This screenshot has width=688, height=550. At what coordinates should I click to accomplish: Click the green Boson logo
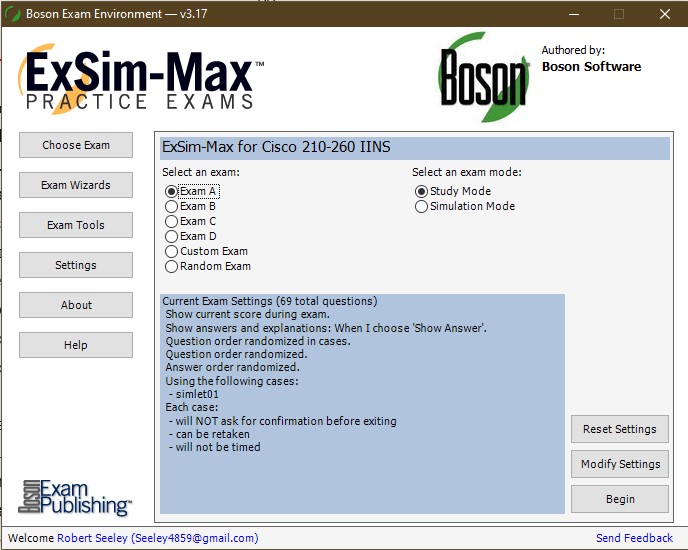[x=483, y=77]
